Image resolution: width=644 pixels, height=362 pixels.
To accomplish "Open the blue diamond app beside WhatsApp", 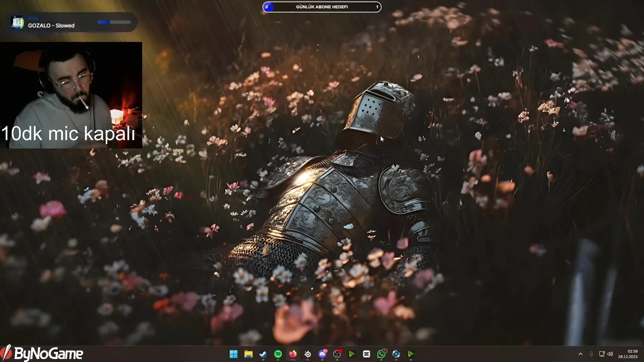I will click(396, 354).
